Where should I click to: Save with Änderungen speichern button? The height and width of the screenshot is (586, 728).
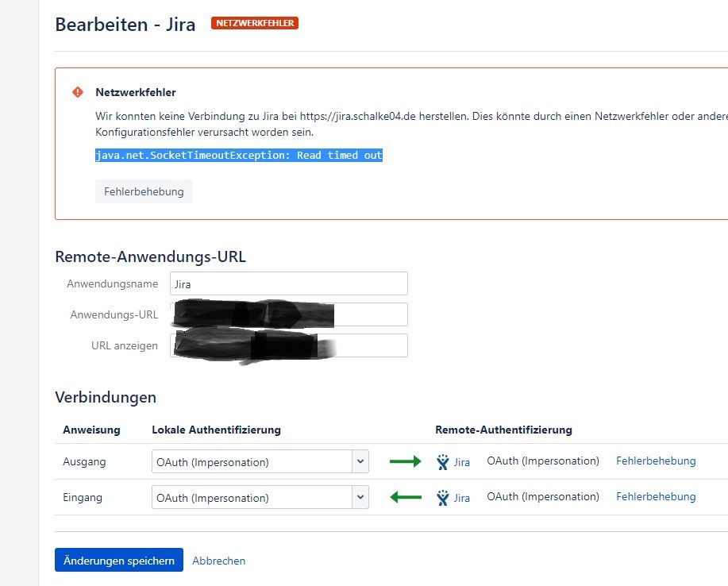(119, 560)
